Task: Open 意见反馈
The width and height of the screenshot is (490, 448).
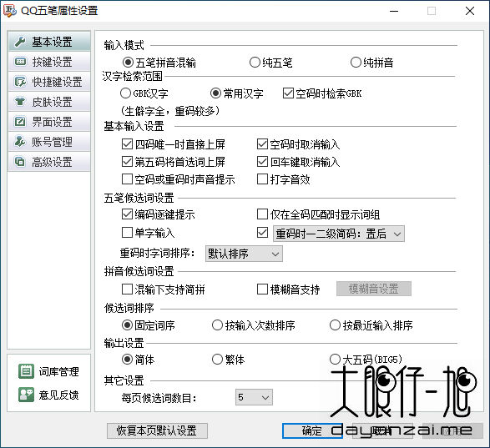Action: (48, 395)
